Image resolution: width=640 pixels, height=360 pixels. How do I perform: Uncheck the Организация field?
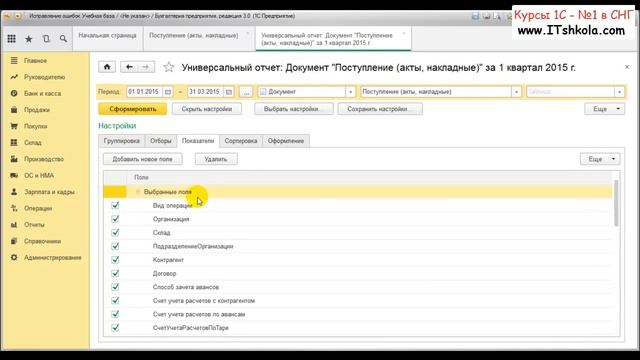115,219
